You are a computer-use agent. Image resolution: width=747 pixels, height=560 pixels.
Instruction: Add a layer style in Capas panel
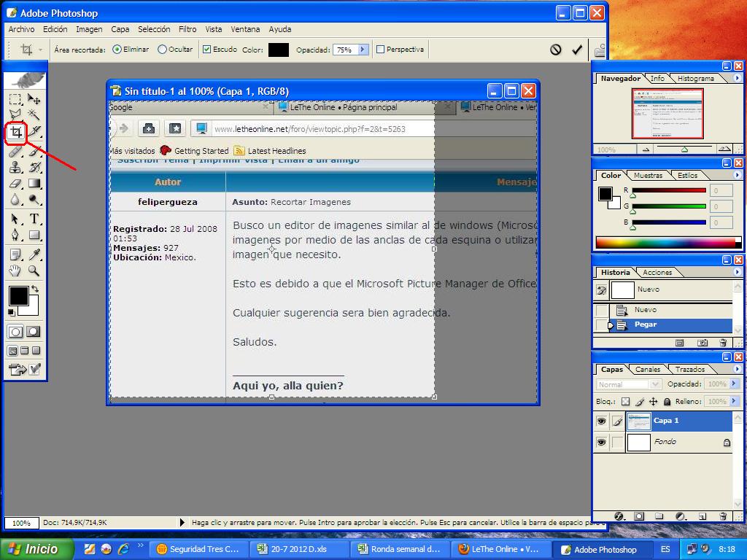click(619, 516)
